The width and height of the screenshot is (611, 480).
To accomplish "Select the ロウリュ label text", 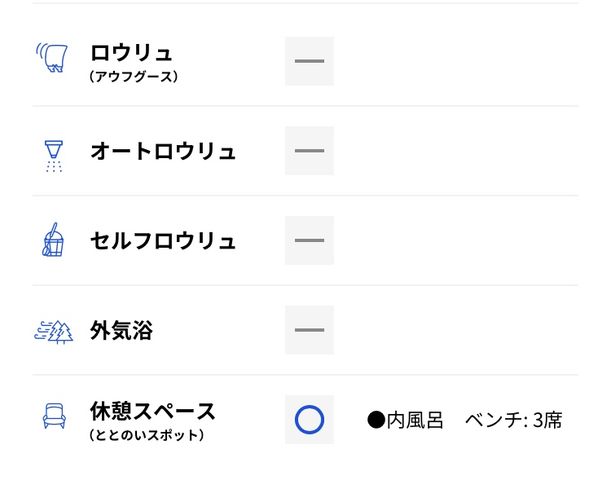I will (131, 53).
